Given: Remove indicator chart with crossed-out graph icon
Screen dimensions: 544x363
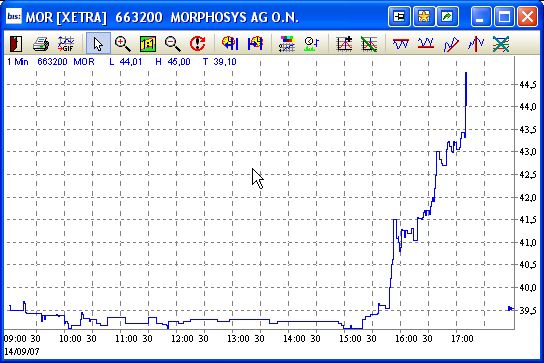Looking at the screenshot, I should tap(369, 44).
